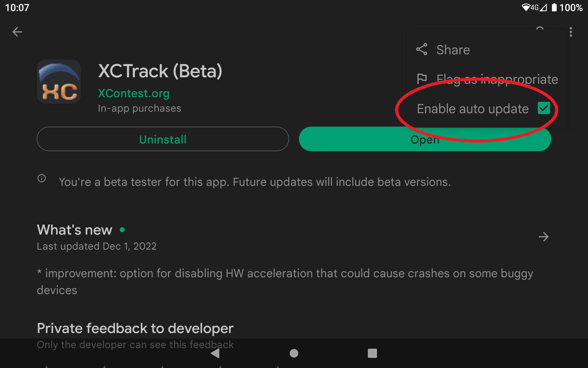Image resolution: width=588 pixels, height=368 pixels.
Task: Select Share from the overflow menu
Action: coord(453,50)
